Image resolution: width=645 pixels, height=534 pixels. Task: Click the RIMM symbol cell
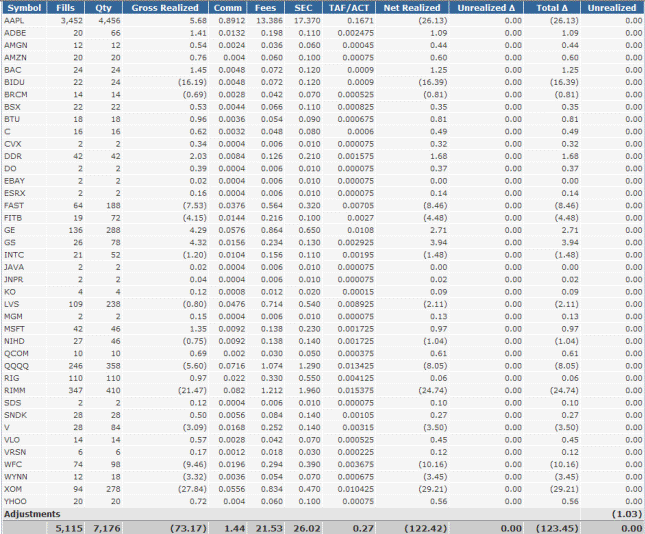(x=15, y=390)
